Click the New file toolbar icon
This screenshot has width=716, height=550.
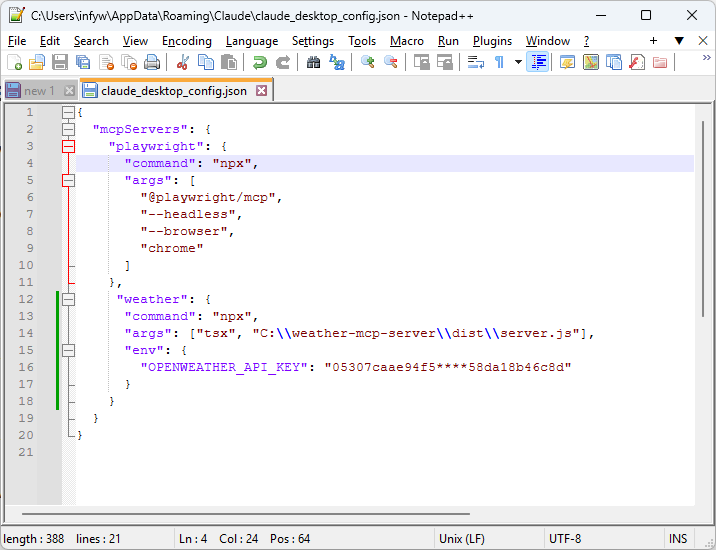pos(14,62)
